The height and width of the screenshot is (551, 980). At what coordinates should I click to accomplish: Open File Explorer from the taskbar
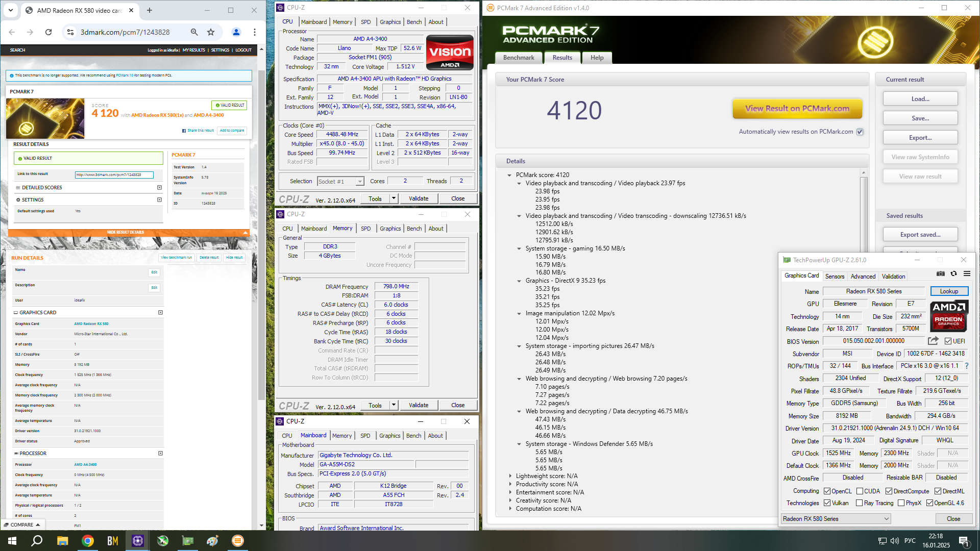click(62, 541)
